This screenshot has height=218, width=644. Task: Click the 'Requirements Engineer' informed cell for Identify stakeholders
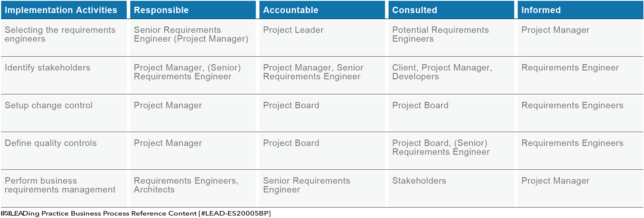click(x=580, y=76)
